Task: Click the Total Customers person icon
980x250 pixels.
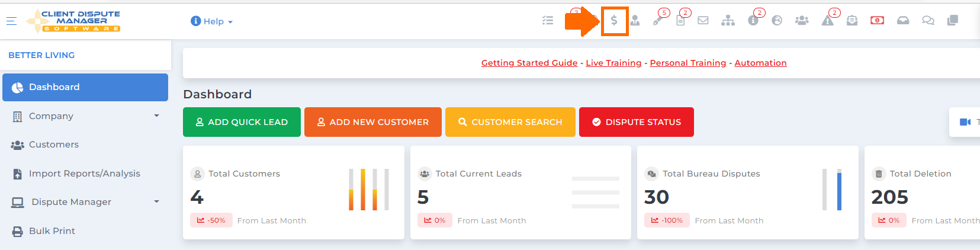Action: [x=197, y=174]
